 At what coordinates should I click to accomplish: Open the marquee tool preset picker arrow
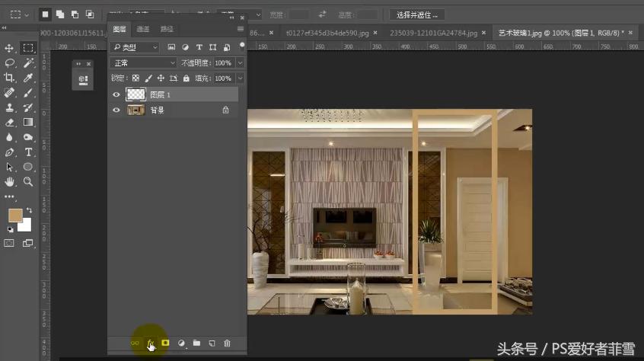(x=27, y=14)
